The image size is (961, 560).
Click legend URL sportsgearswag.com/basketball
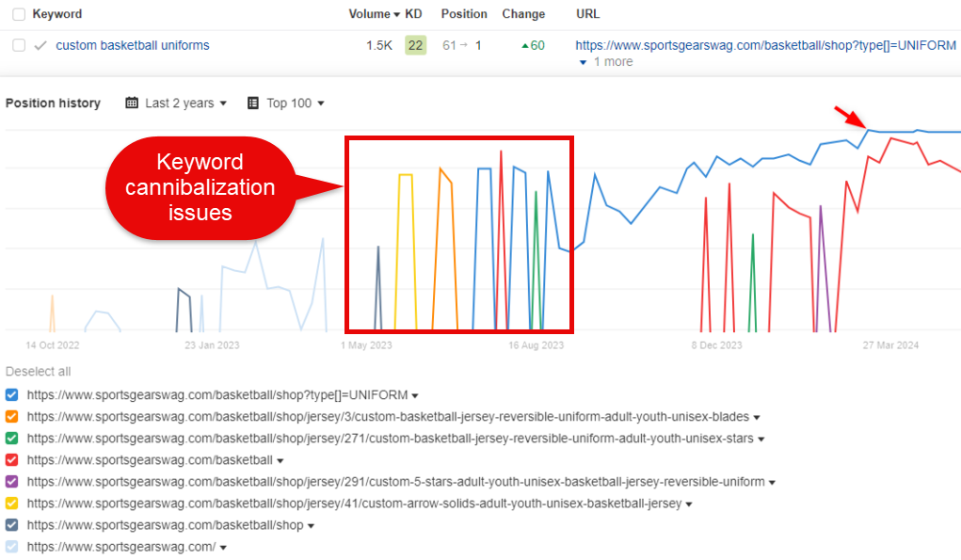150,460
